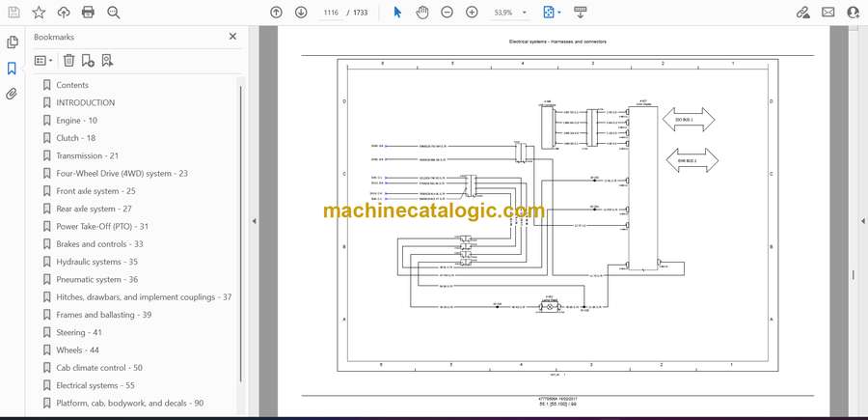
Task: Select the Transmission - 21 bookmark
Action: pos(87,155)
